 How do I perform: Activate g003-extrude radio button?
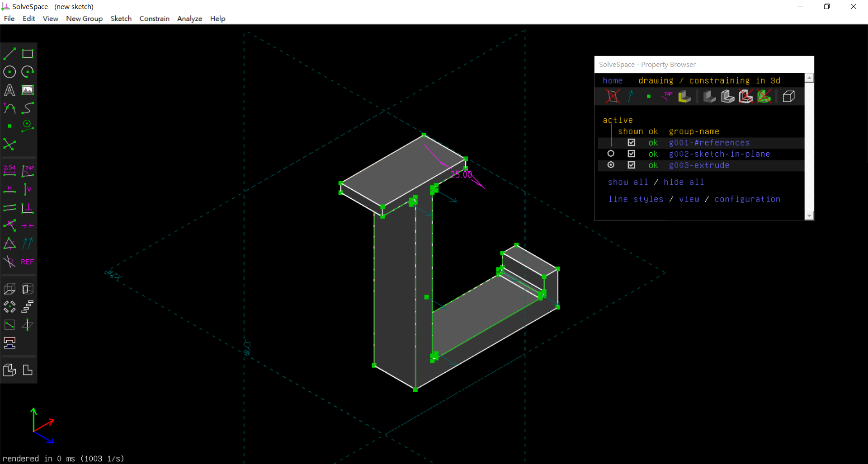[611, 165]
